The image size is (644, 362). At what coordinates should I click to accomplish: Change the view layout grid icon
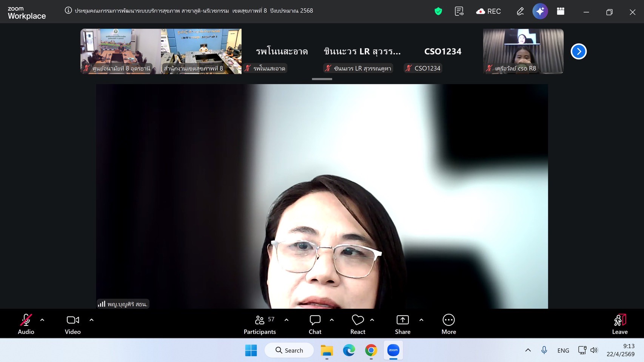point(561,11)
